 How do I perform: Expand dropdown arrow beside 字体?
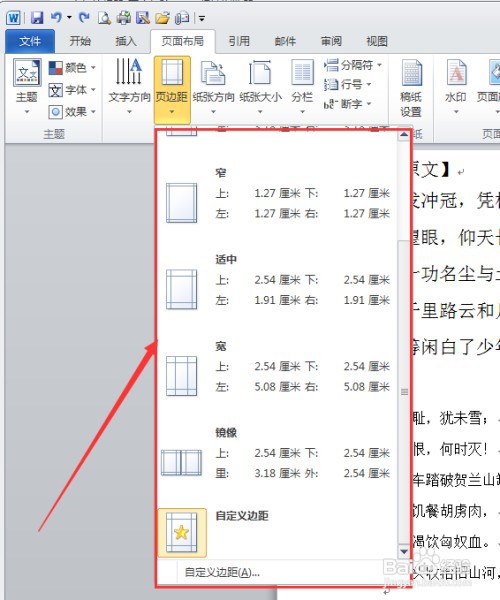click(x=93, y=90)
